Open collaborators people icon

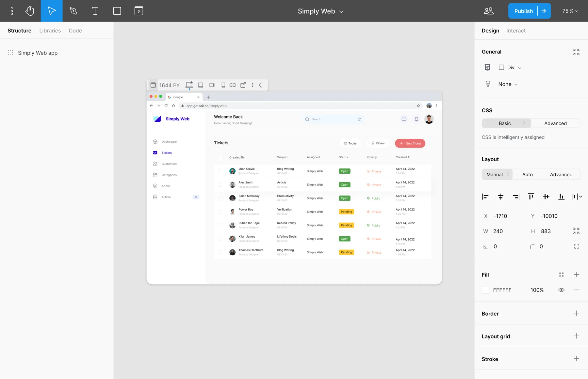(x=489, y=11)
